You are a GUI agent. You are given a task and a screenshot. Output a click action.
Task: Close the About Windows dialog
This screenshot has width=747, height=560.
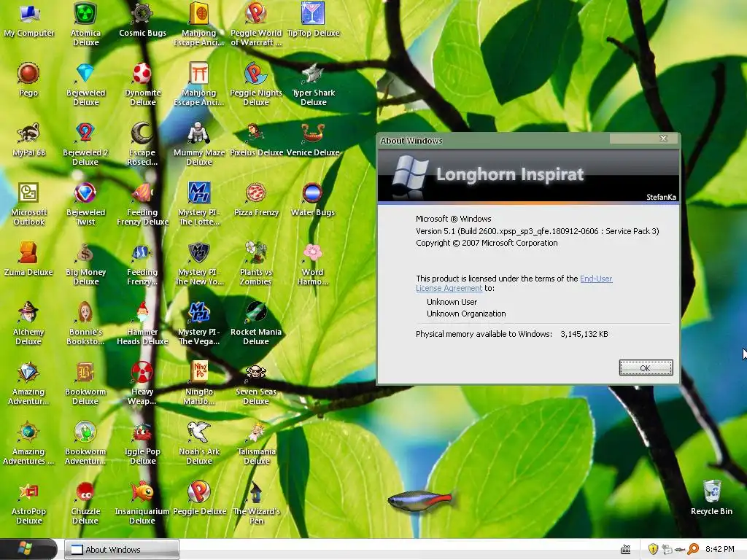[663, 138]
